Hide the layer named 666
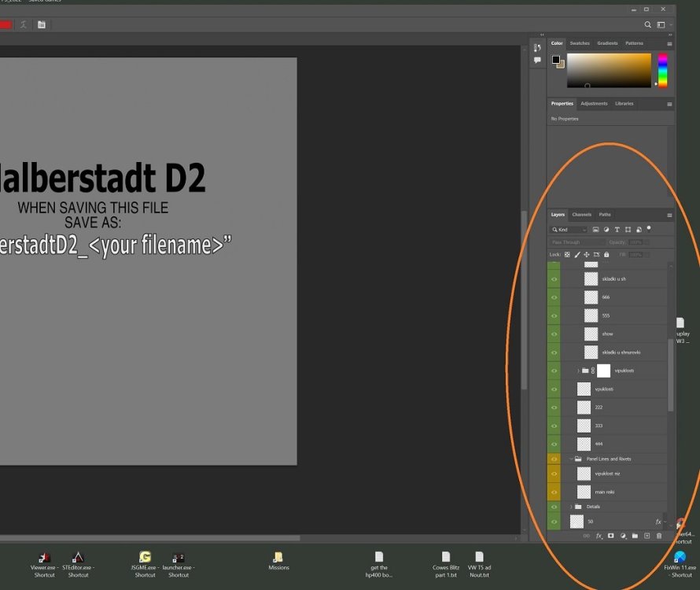Viewport: 700px width, 590px height. click(x=554, y=297)
